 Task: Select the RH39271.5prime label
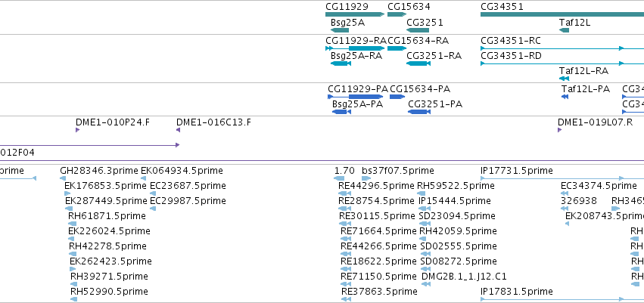(x=109, y=277)
